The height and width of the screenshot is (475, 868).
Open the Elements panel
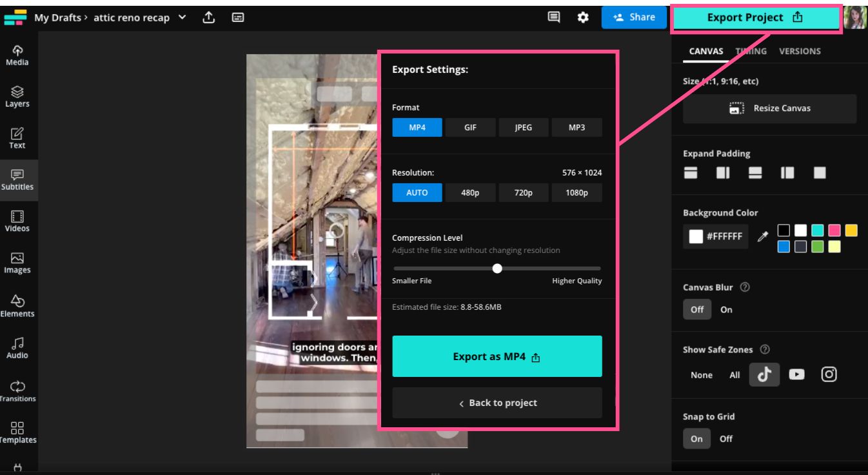coord(17,307)
